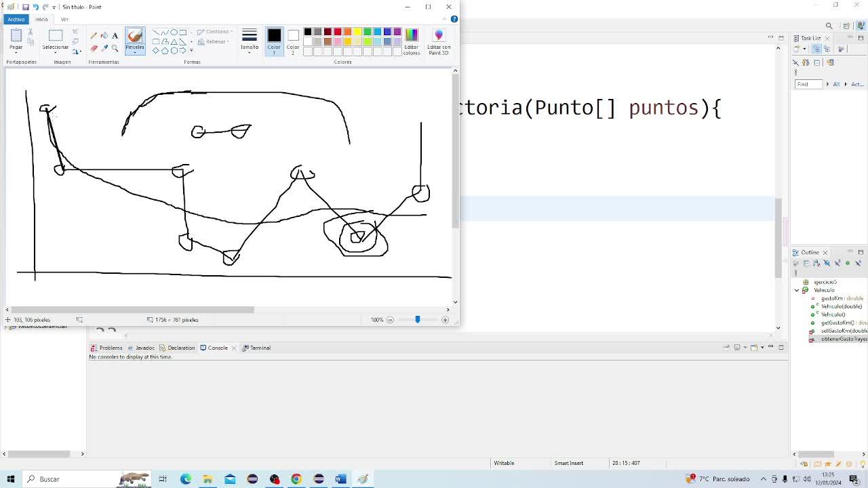Image resolution: width=868 pixels, height=488 pixels.
Task: Toggle Color 2 as active color
Action: click(x=293, y=40)
